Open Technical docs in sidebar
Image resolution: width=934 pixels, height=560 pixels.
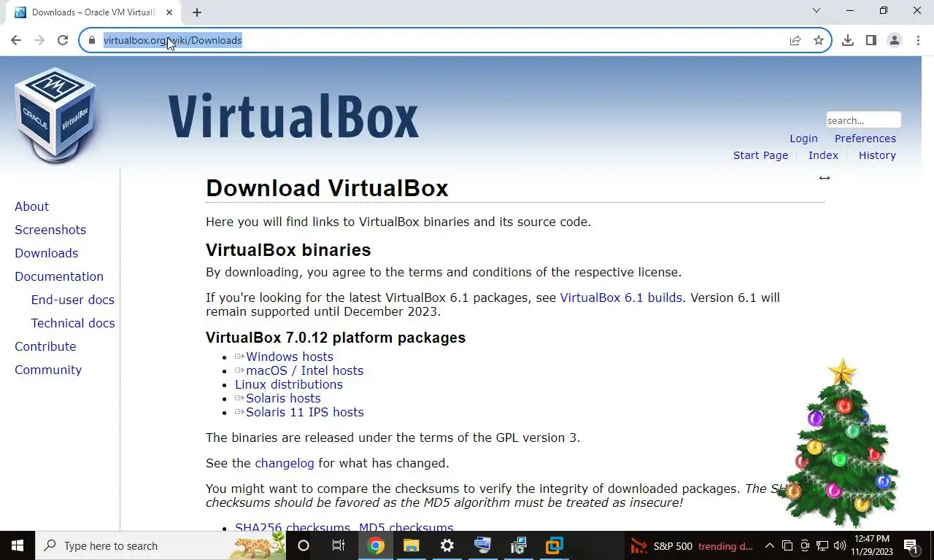pos(73,323)
